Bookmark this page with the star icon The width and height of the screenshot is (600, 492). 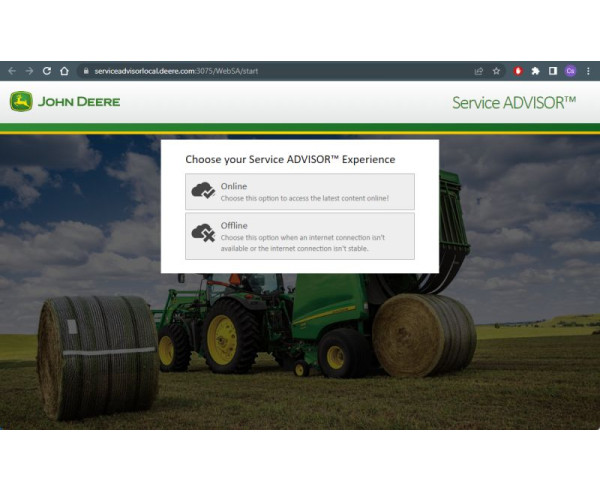(496, 71)
